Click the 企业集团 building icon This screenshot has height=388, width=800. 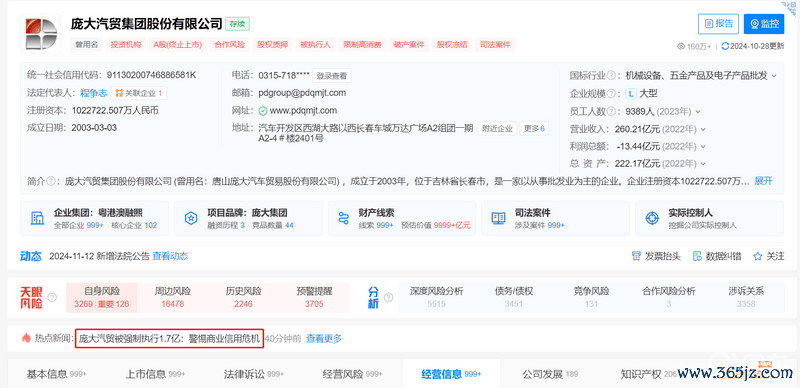(37, 218)
